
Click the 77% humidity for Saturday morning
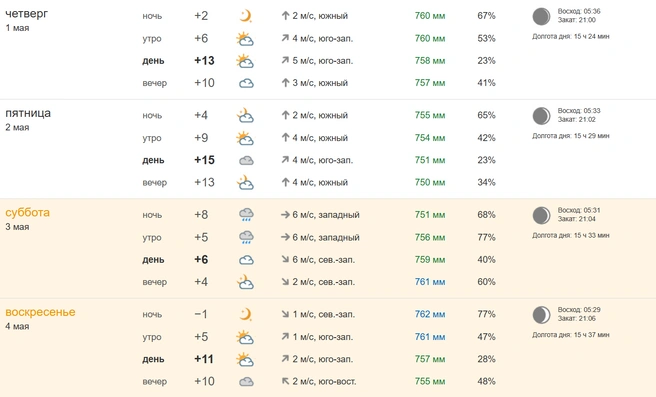pyautogui.click(x=486, y=237)
